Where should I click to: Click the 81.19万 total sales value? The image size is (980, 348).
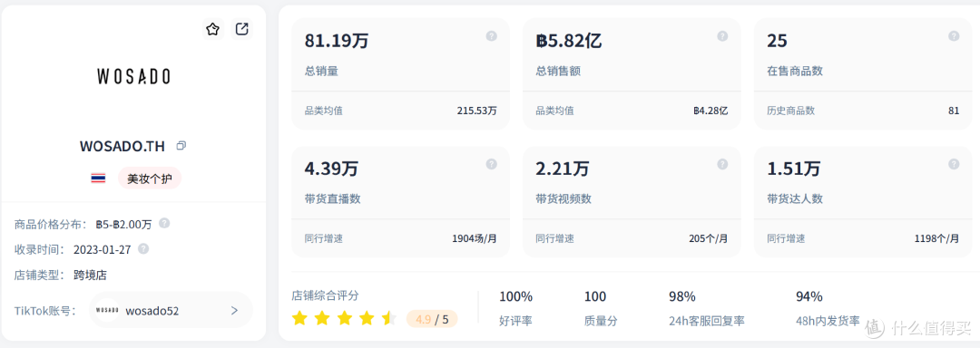coord(337,41)
